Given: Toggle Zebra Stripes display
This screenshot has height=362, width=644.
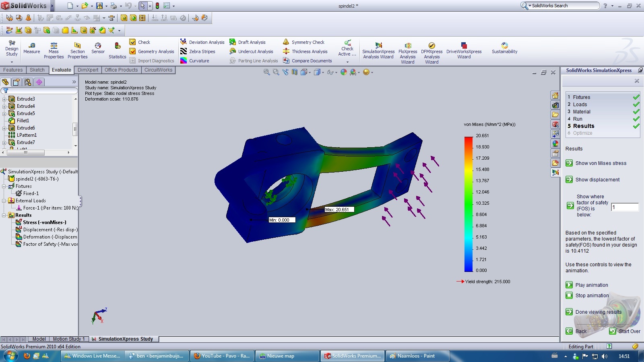Looking at the screenshot, I should pos(198,51).
